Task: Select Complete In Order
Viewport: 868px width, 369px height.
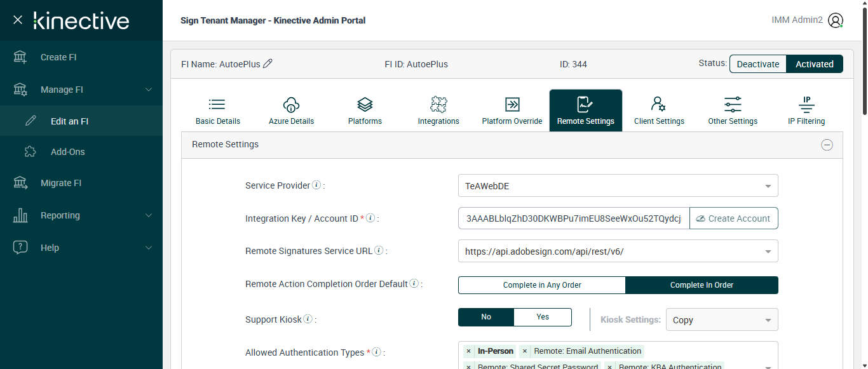Action: (x=702, y=285)
